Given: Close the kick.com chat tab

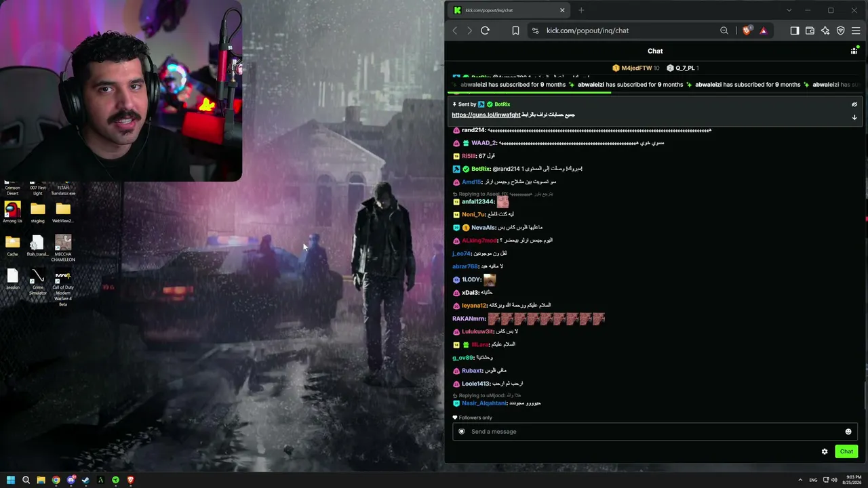Looking at the screenshot, I should click(562, 10).
